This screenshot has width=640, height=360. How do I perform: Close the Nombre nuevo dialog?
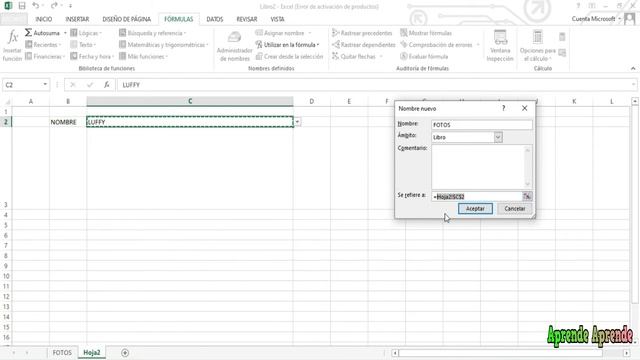[x=524, y=108]
